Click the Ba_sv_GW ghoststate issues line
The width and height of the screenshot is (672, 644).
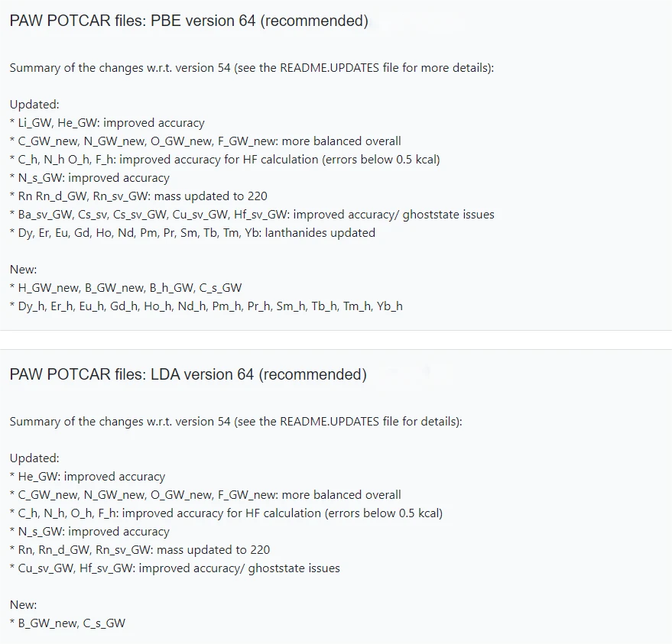click(x=252, y=215)
